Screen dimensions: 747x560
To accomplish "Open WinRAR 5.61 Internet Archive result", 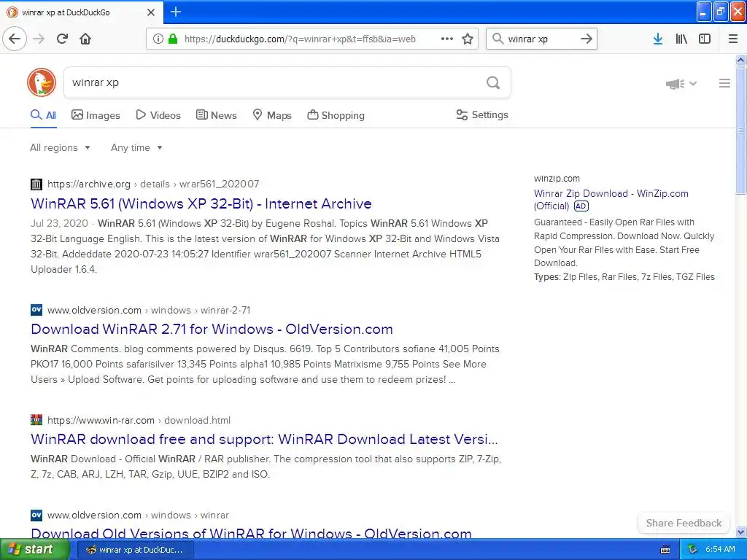I will [x=201, y=204].
